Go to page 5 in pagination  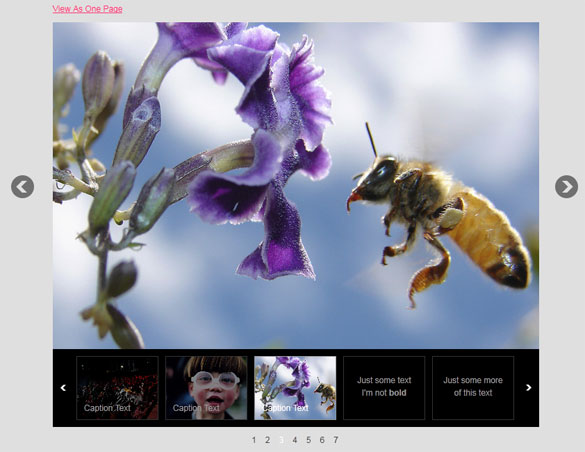tap(309, 440)
